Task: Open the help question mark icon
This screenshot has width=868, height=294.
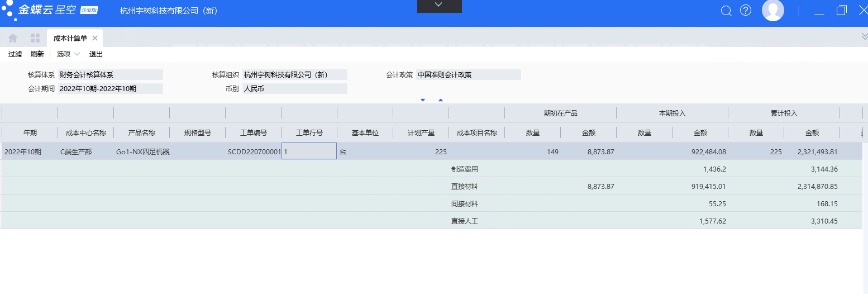Action: pos(746,11)
